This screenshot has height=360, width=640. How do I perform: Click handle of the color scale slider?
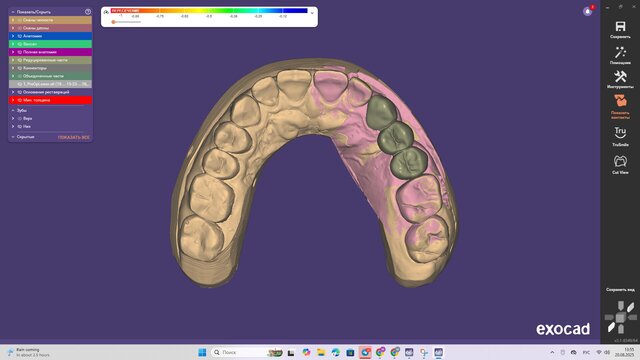click(113, 22)
